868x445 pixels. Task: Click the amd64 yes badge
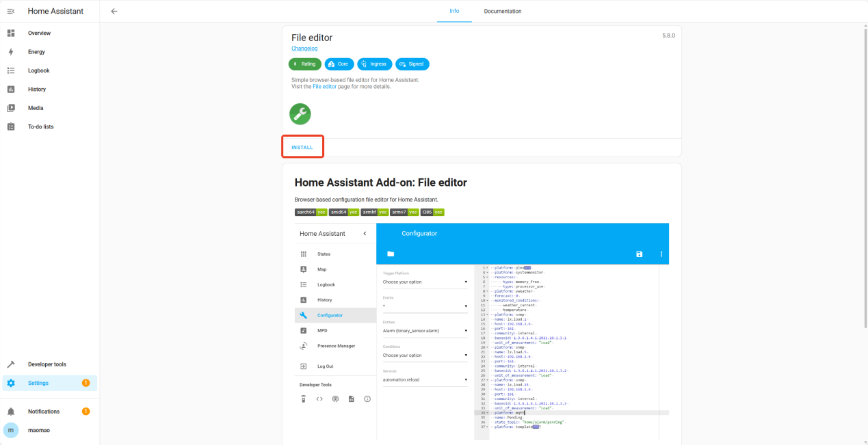(x=344, y=213)
